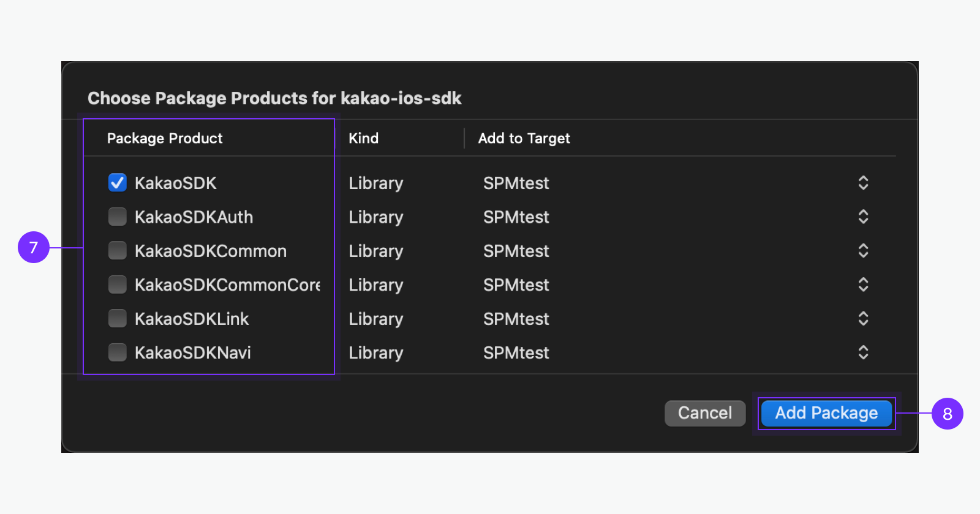
Task: Enable the KakaoSDKAuth checkbox
Action: pos(117,217)
